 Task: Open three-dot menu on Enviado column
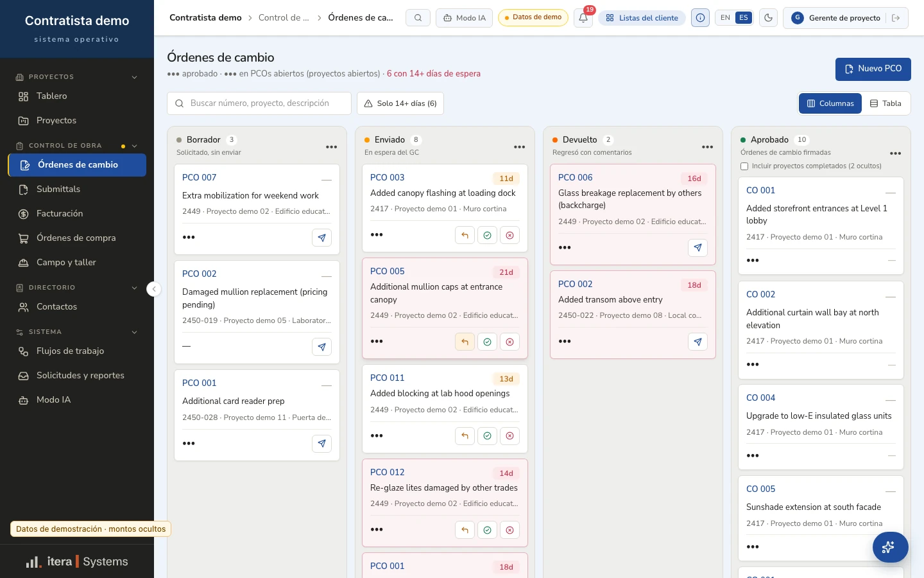click(x=519, y=147)
